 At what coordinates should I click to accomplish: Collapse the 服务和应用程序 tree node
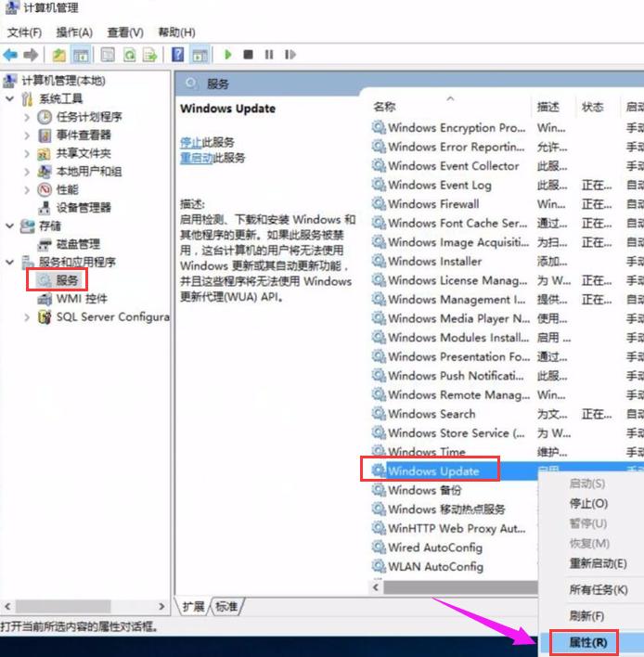(10, 263)
